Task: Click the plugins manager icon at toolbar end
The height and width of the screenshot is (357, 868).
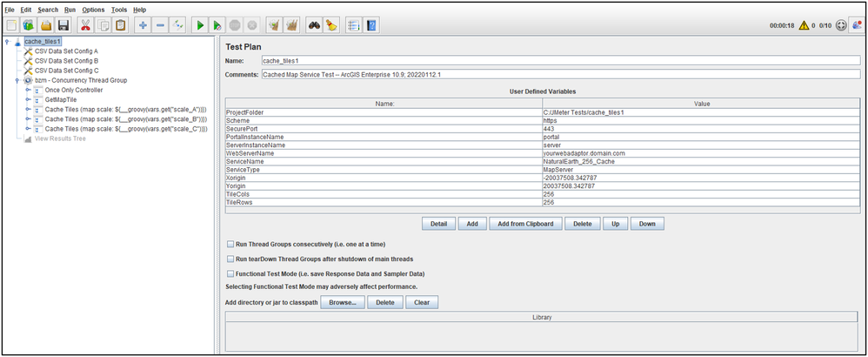Action: click(857, 25)
